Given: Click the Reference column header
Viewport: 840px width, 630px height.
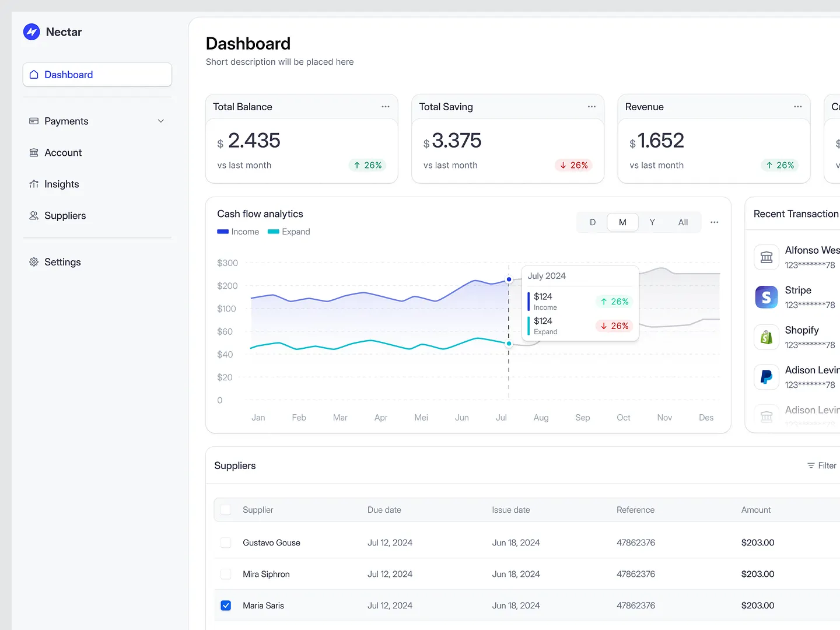Looking at the screenshot, I should tap(635, 510).
